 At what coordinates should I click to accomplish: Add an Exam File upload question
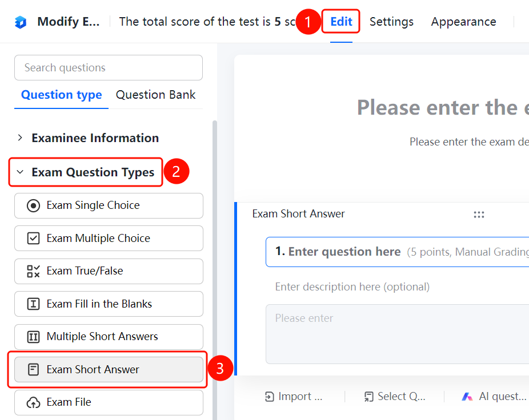pyautogui.click(x=109, y=402)
